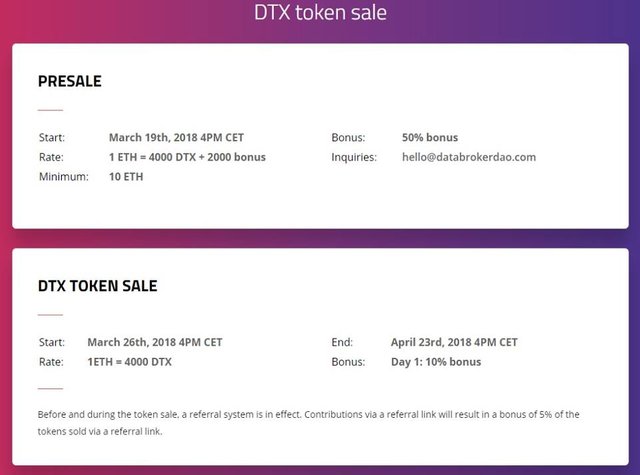640x475 pixels.
Task: Click the red divider under DTX TOKEN SALE heading
Action: [x=50, y=314]
